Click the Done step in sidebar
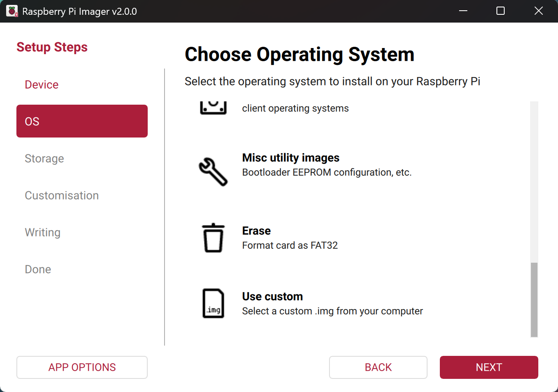Image resolution: width=558 pixels, height=392 pixels. point(38,269)
